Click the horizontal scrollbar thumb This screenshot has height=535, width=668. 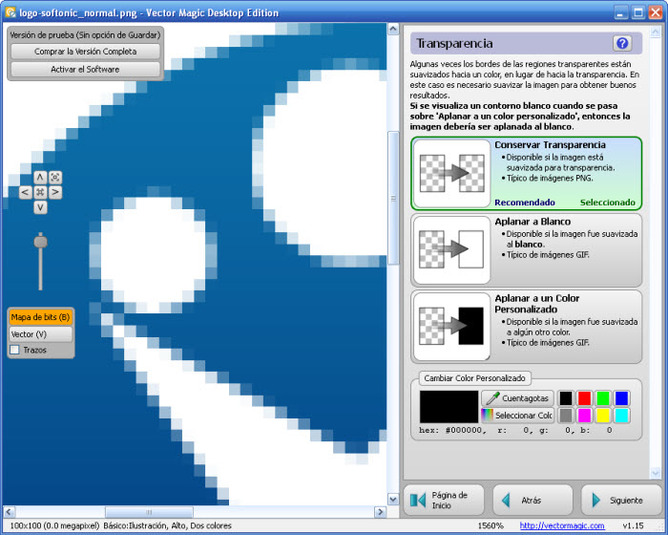(x=149, y=512)
